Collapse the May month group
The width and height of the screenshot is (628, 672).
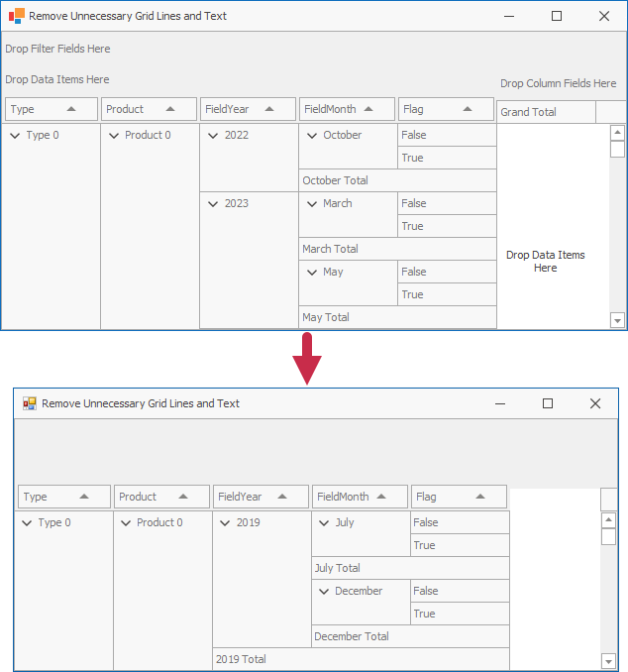[312, 273]
